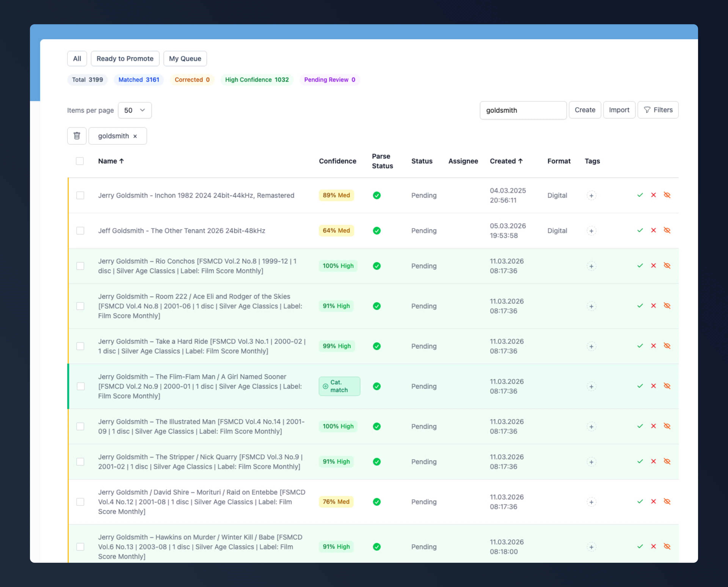728x587 pixels.
Task: Approve The Illustrated Man row
Action: 640,426
